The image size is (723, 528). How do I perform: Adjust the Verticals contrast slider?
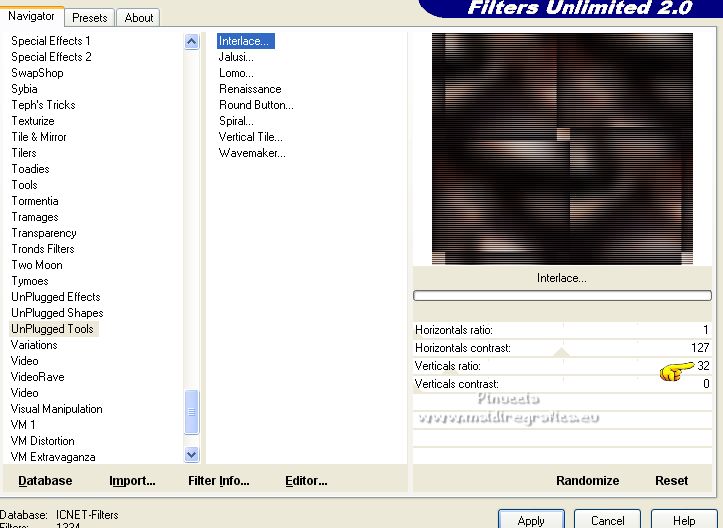pos(562,384)
